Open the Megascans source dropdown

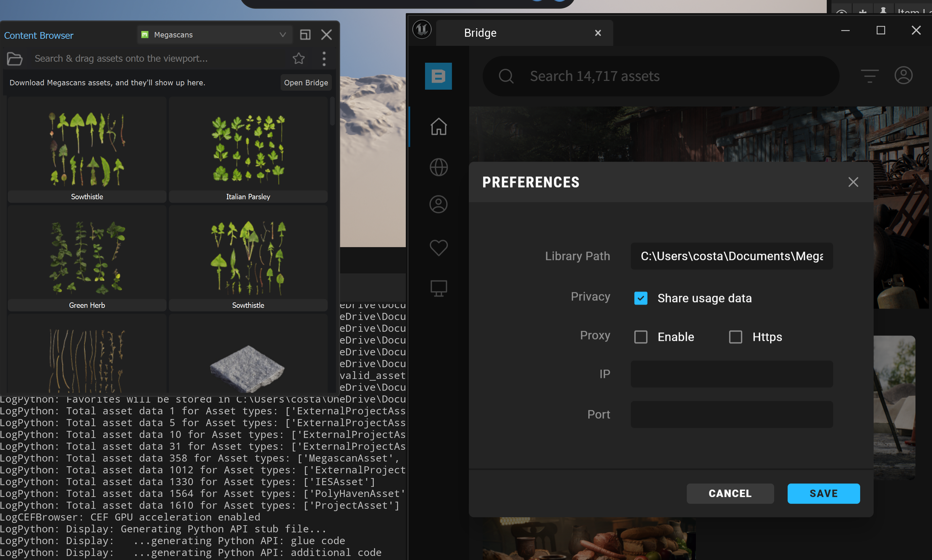pos(282,34)
